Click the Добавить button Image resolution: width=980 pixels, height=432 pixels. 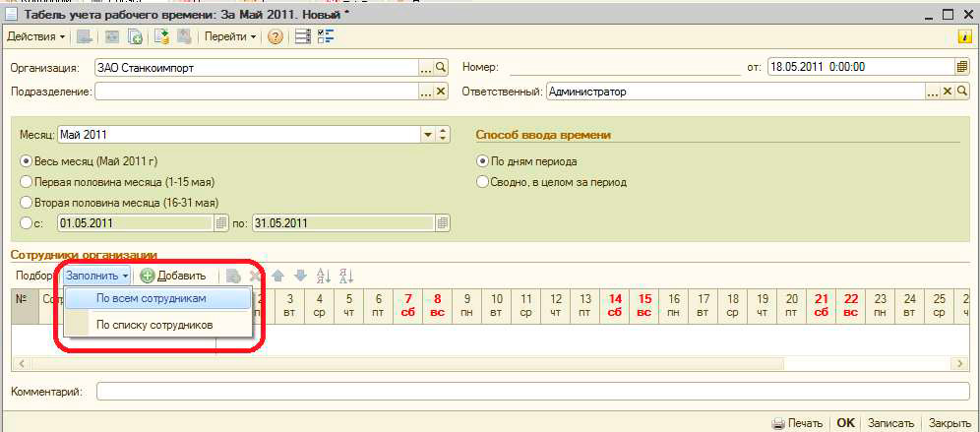(x=172, y=276)
